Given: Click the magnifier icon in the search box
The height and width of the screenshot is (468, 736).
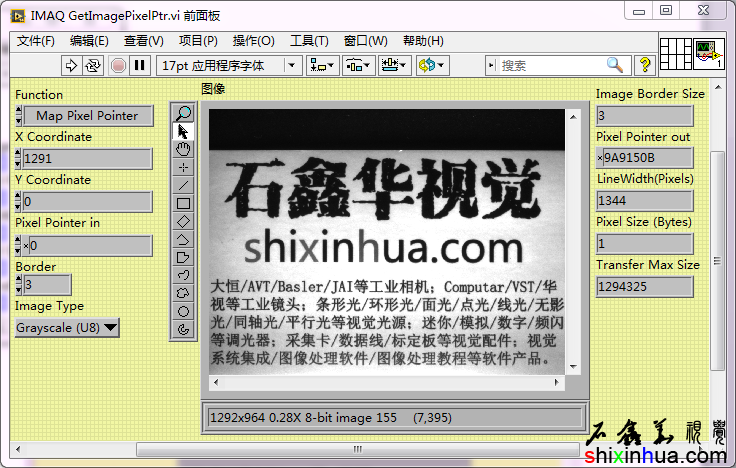Looking at the screenshot, I should (x=614, y=65).
